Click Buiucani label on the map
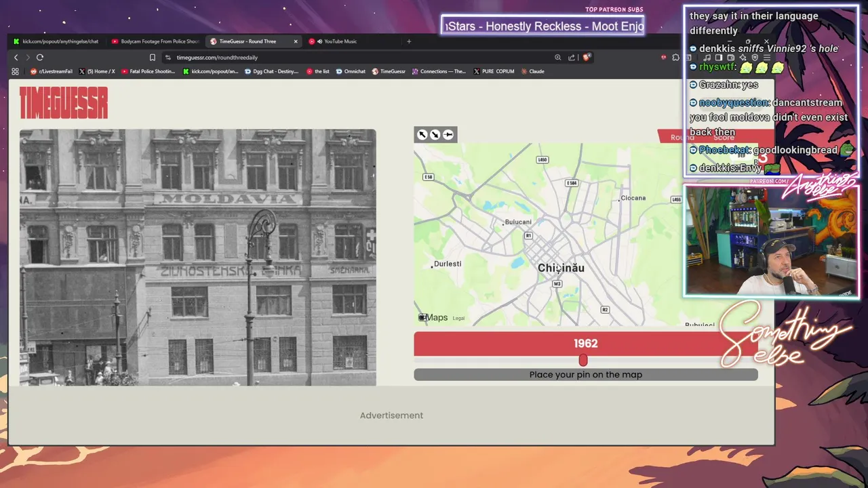Viewport: 868px width, 488px height. 518,222
